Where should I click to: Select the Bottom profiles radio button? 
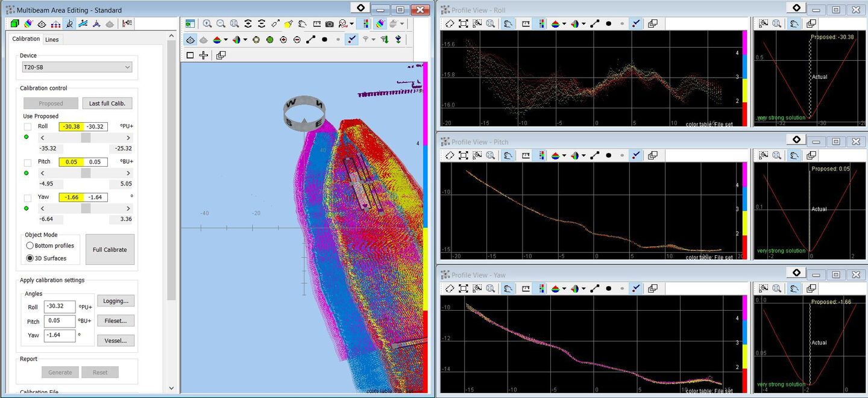pos(30,246)
